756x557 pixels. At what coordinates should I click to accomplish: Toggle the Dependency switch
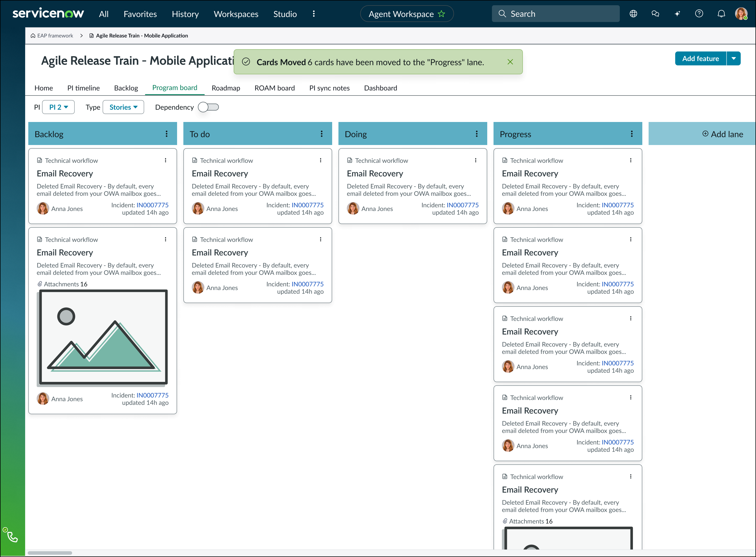click(x=209, y=107)
